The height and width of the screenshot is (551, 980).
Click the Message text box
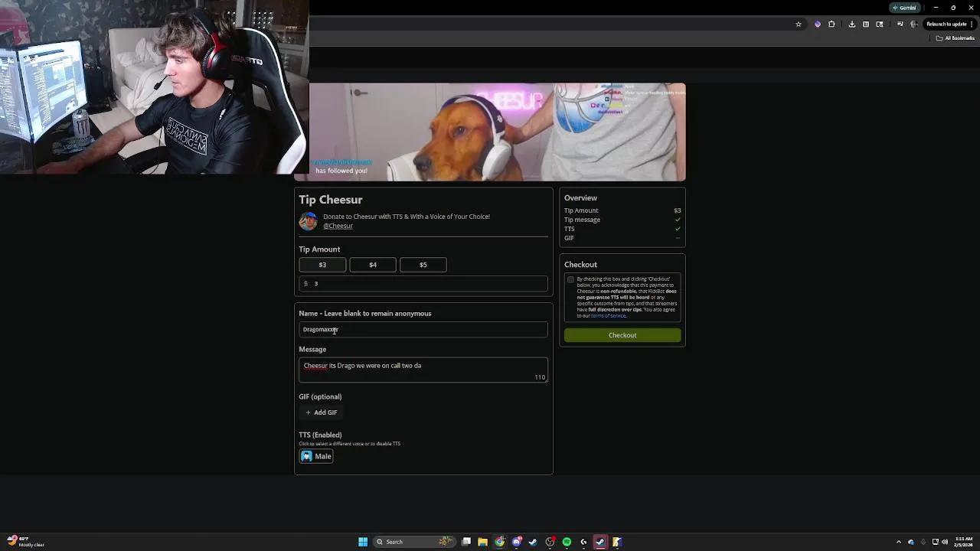[x=423, y=370]
